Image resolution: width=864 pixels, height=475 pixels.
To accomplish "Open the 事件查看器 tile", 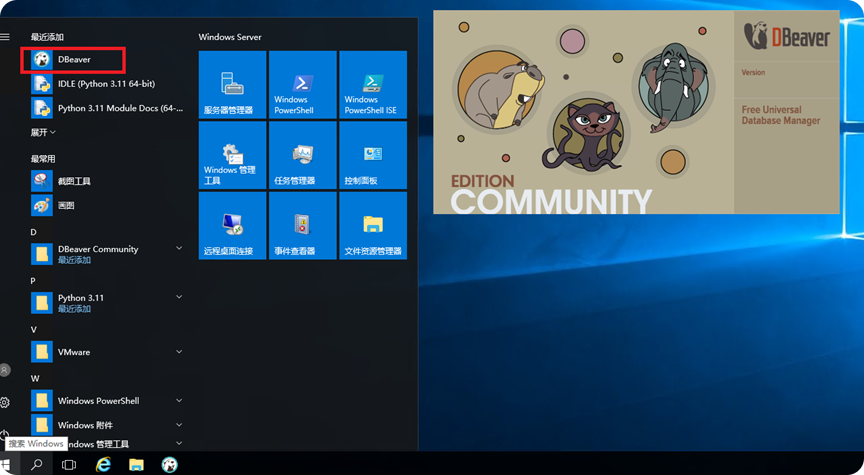I will [303, 225].
